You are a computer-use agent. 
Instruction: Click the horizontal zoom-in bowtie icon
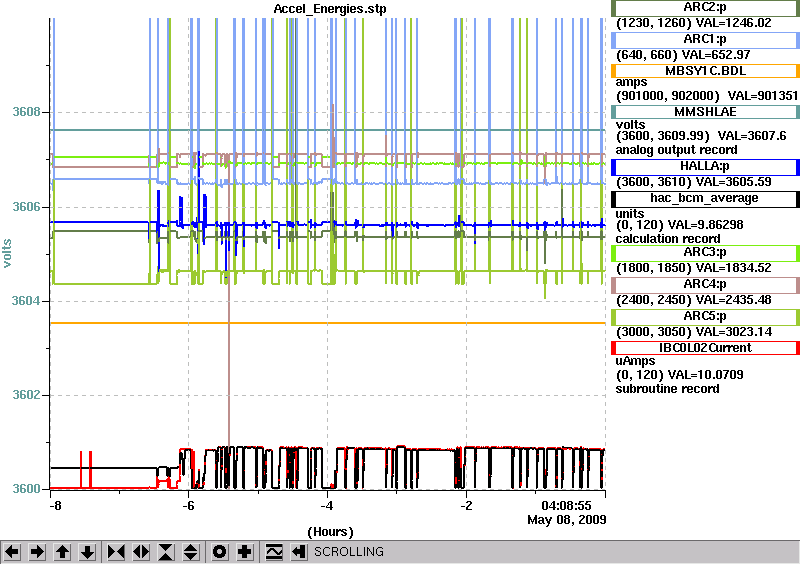pos(116,552)
